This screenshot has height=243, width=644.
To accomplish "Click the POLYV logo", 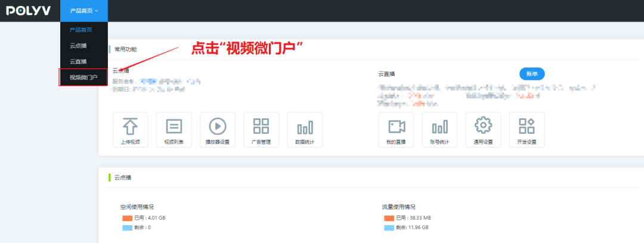I will click(28, 10).
